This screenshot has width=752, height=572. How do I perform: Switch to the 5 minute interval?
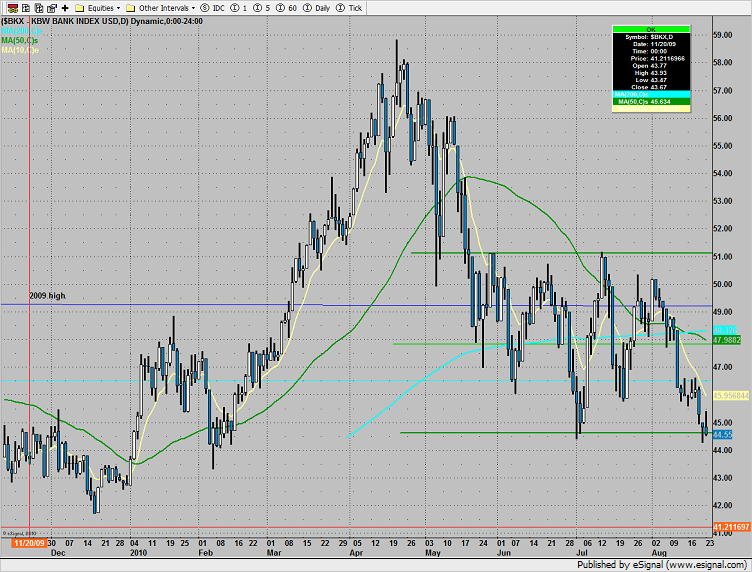tap(263, 7)
